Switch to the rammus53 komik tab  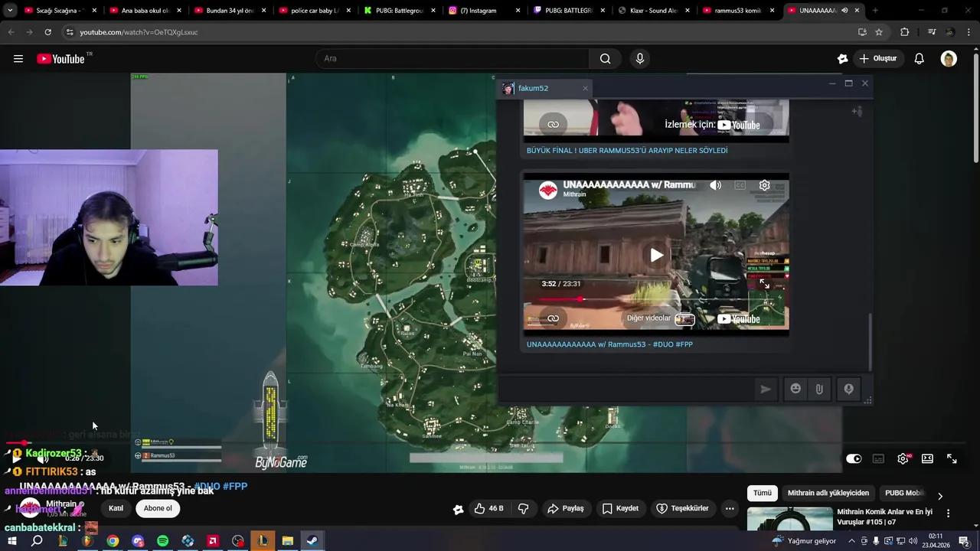738,11
